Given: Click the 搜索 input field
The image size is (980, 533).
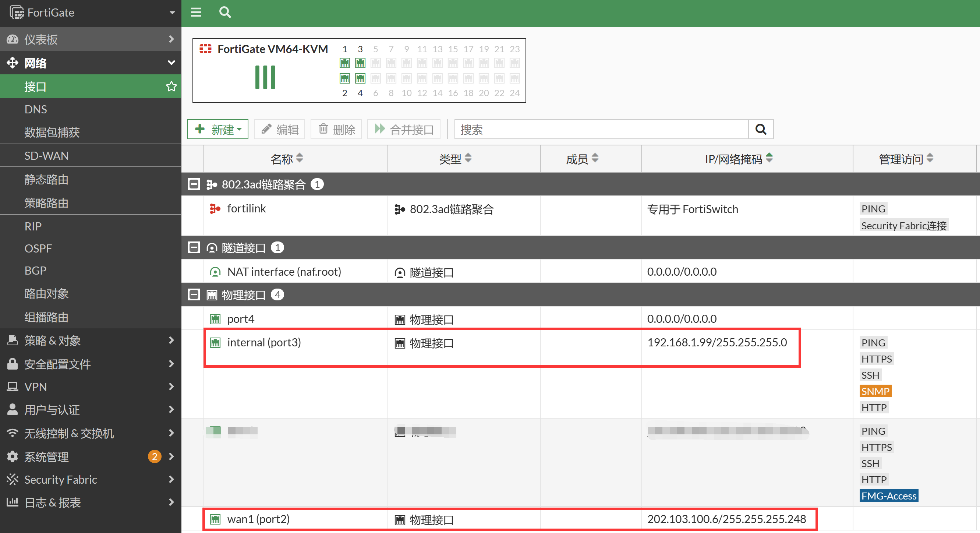Looking at the screenshot, I should point(601,130).
